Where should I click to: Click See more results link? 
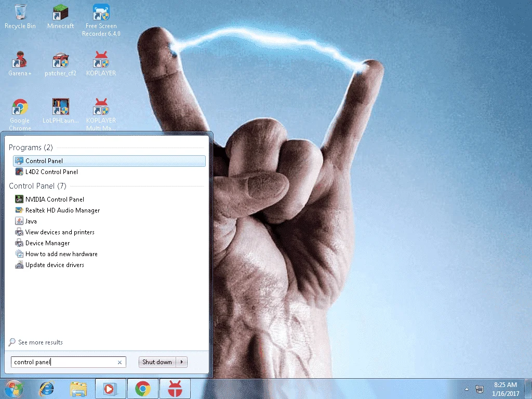(x=41, y=342)
